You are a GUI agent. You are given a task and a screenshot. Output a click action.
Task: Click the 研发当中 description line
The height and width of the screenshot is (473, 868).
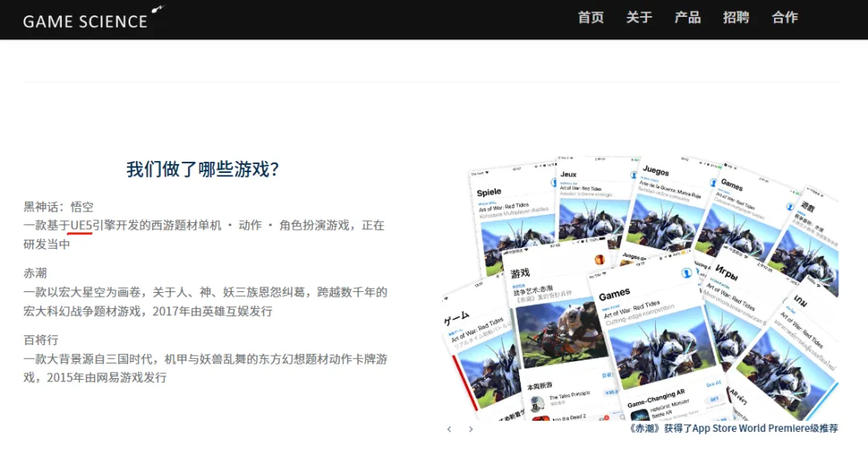[47, 245]
